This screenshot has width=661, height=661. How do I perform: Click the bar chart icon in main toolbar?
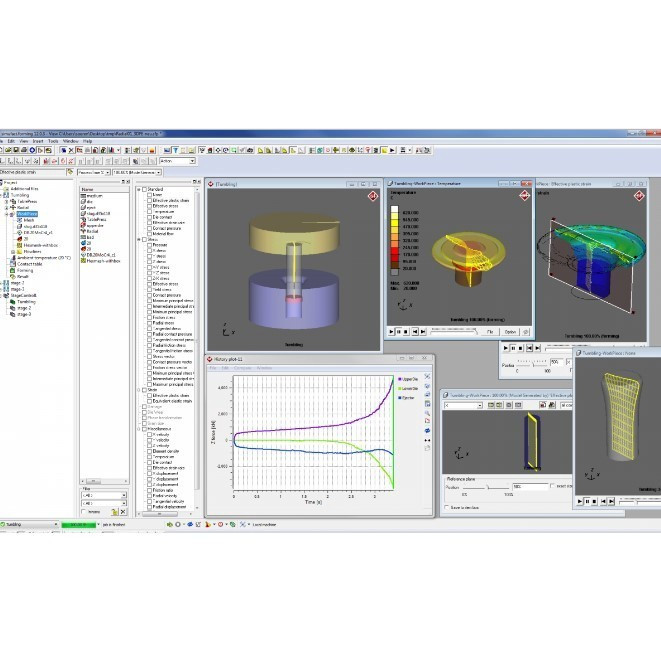click(x=111, y=150)
